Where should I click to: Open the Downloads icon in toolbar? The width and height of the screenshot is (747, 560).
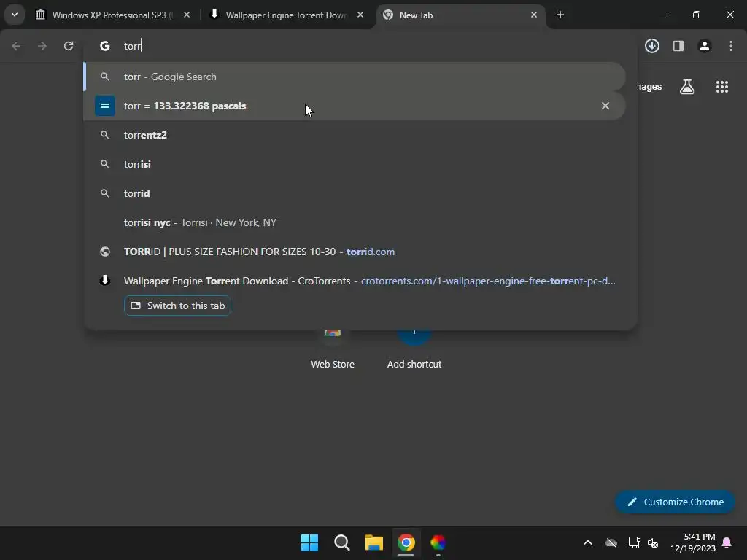point(651,46)
